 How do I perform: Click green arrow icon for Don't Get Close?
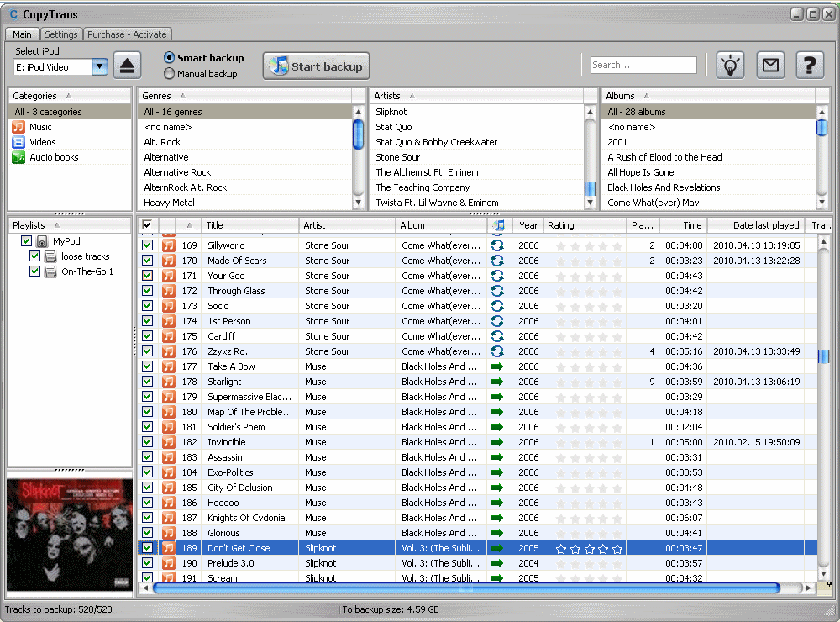tap(497, 548)
